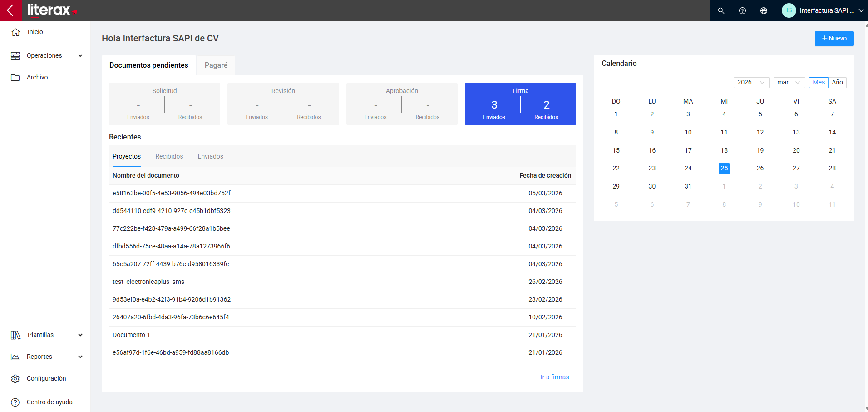Click the Reportes chart icon
Image resolution: width=868 pixels, height=412 pixels.
tap(15, 357)
